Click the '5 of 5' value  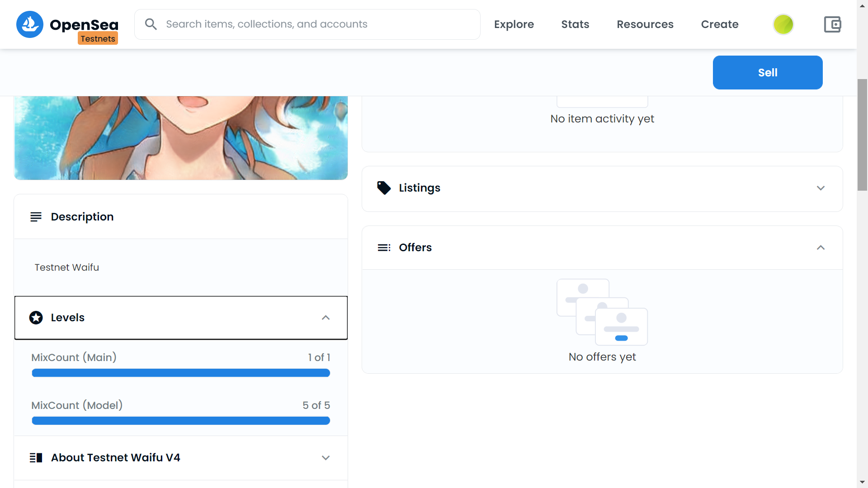pos(316,405)
